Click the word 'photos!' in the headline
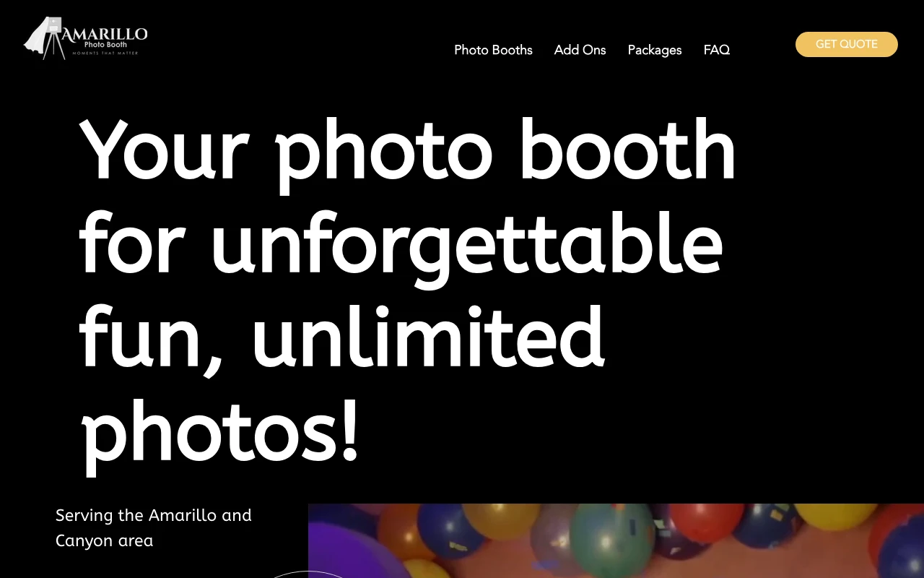Image resolution: width=924 pixels, height=578 pixels. pos(219,431)
